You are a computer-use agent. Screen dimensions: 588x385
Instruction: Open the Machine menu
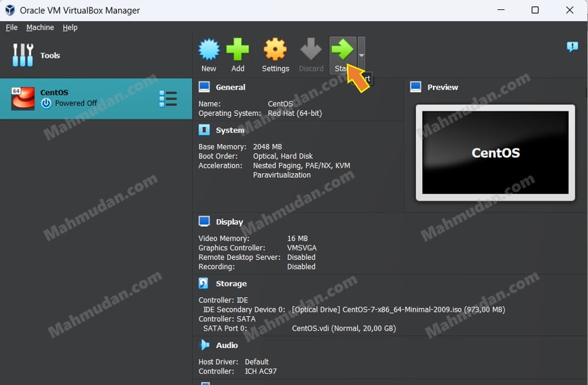click(40, 28)
